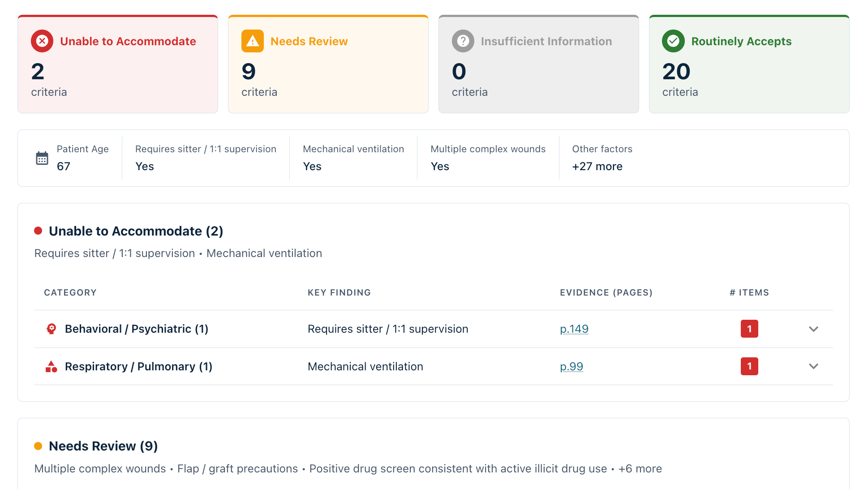The width and height of the screenshot is (868, 489).
Task: Click the orange warning Needs Review icon
Action: pyautogui.click(x=253, y=41)
